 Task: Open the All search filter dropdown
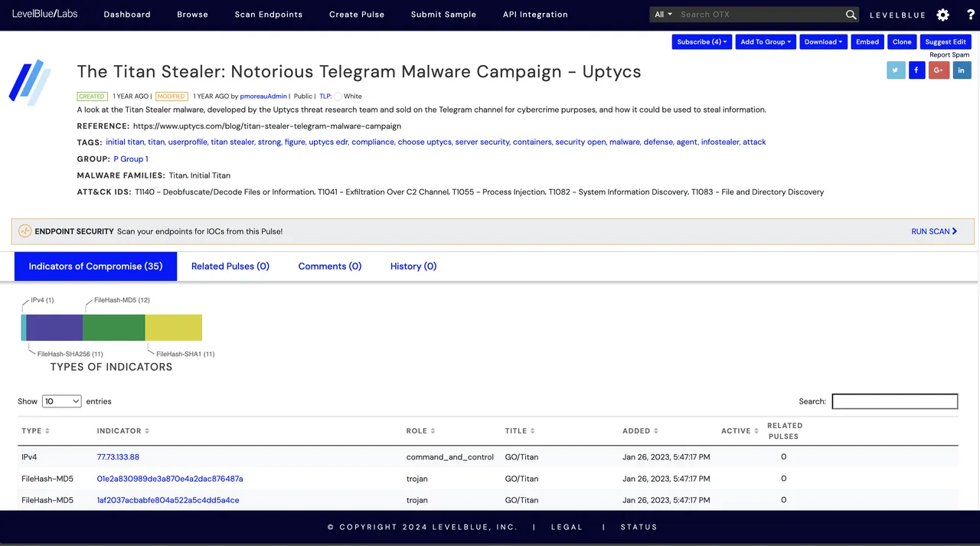coord(663,15)
